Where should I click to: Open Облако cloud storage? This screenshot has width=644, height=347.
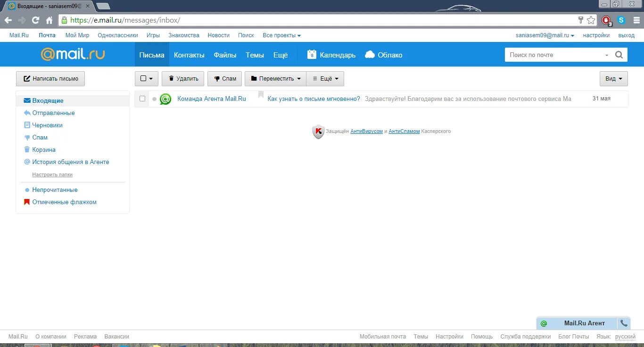pos(384,55)
